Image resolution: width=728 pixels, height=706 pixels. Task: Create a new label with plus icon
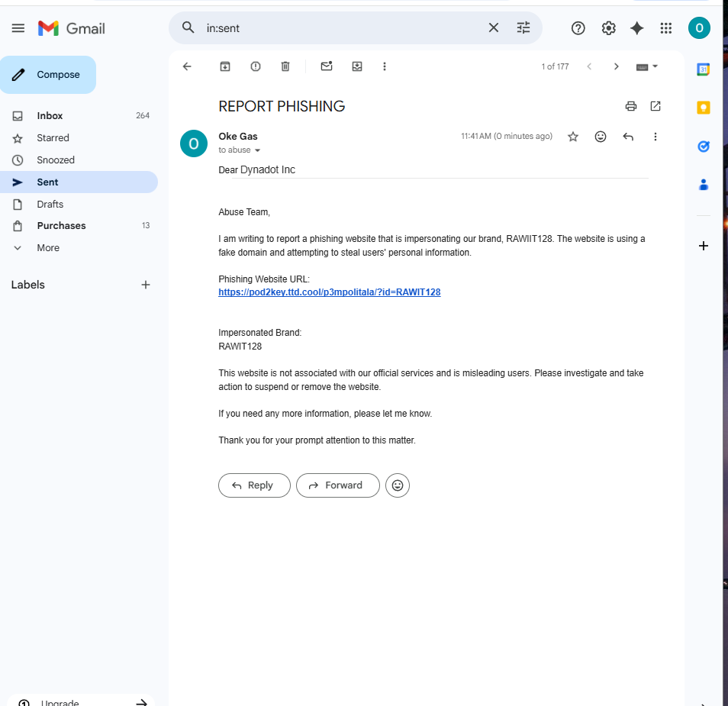pyautogui.click(x=145, y=285)
